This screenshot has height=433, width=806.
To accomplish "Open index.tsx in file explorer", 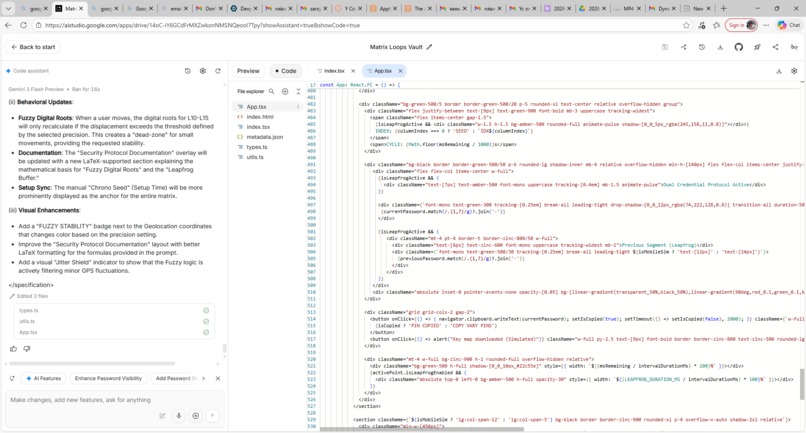I will 258,127.
